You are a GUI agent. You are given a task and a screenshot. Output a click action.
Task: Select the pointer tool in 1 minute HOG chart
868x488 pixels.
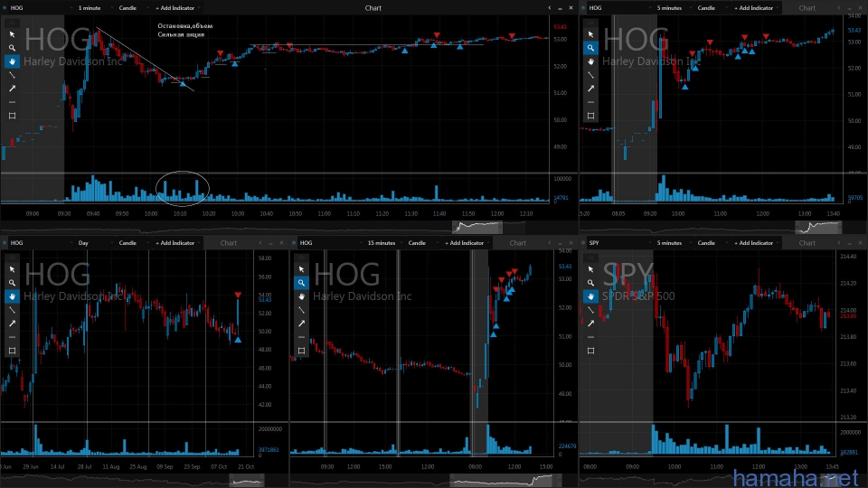coord(12,34)
